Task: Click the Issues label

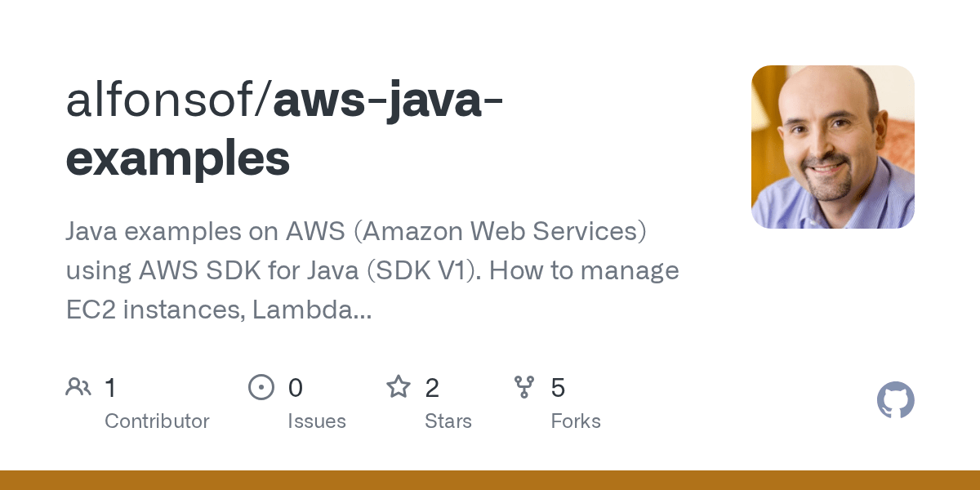Action: pyautogui.click(x=317, y=421)
